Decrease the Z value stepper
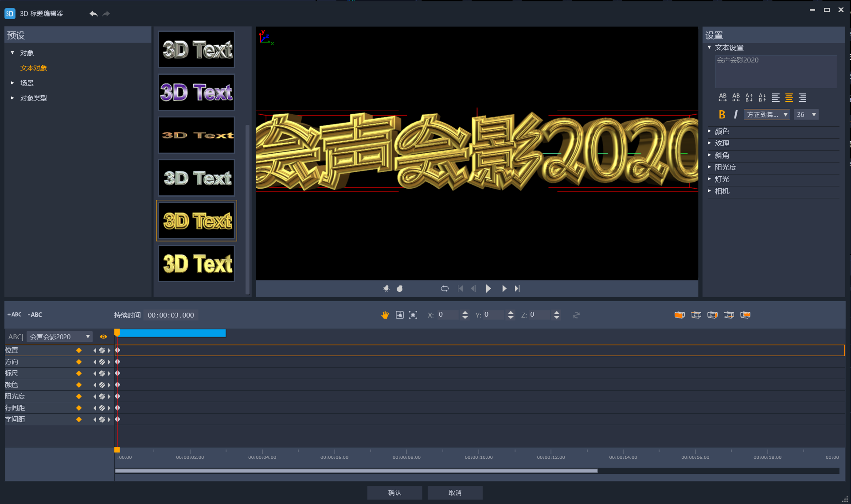 (557, 318)
